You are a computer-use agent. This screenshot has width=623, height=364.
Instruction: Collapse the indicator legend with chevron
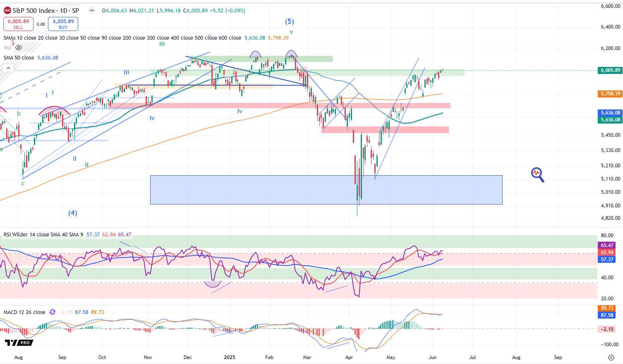coord(8,68)
